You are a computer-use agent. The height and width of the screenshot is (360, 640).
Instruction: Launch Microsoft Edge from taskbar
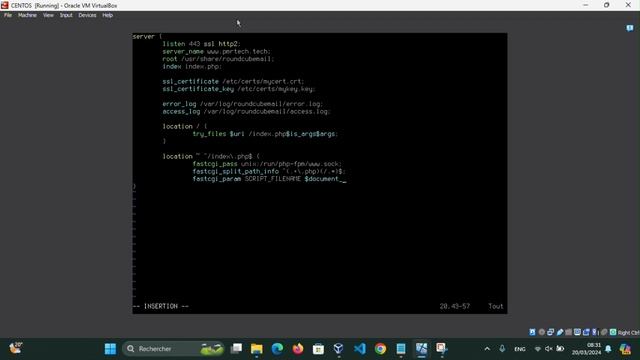click(x=278, y=349)
